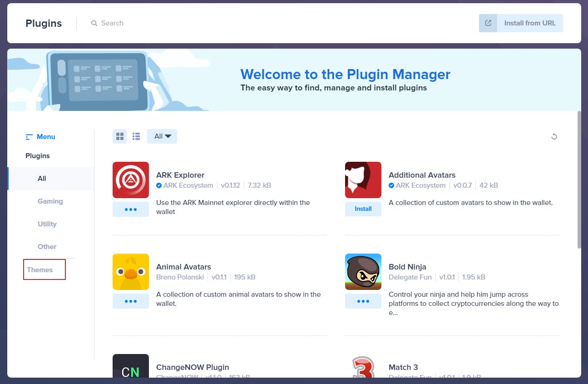Install the Additional Avatars plugin

click(x=363, y=209)
